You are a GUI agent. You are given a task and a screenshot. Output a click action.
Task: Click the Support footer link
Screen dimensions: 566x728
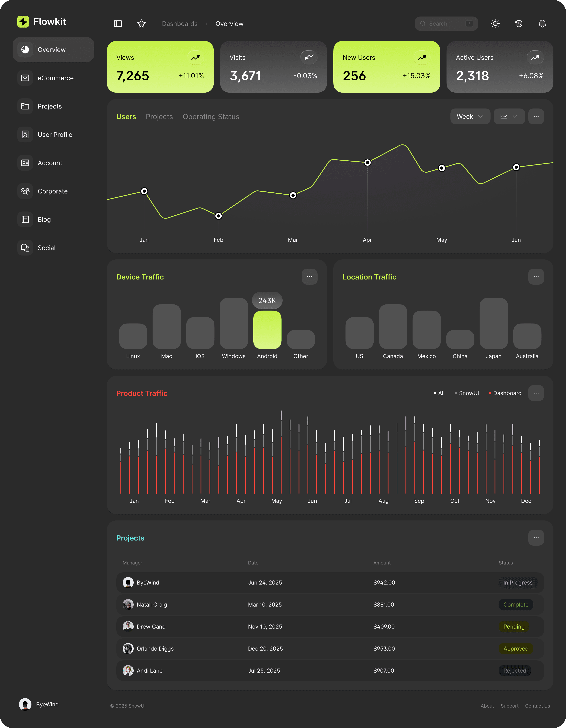509,706
